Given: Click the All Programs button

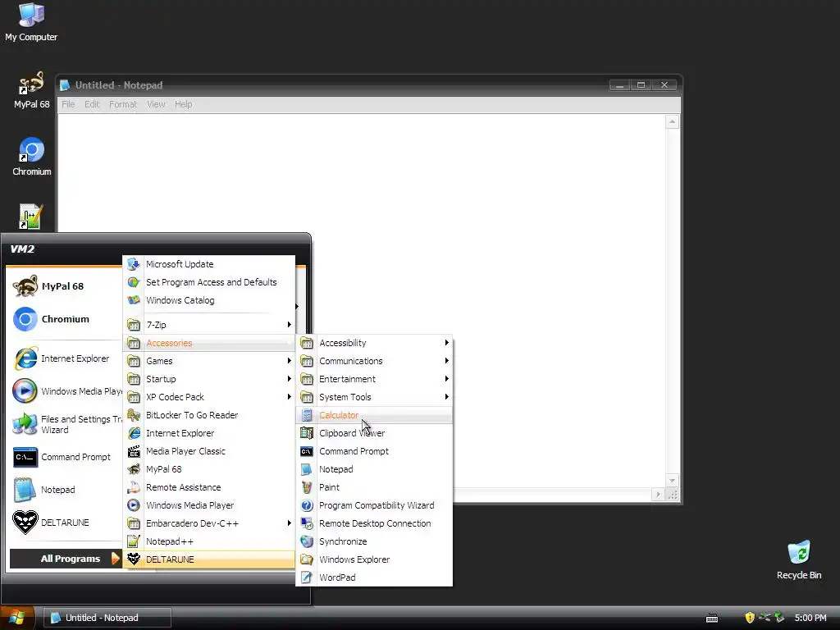Looking at the screenshot, I should pyautogui.click(x=66, y=559).
